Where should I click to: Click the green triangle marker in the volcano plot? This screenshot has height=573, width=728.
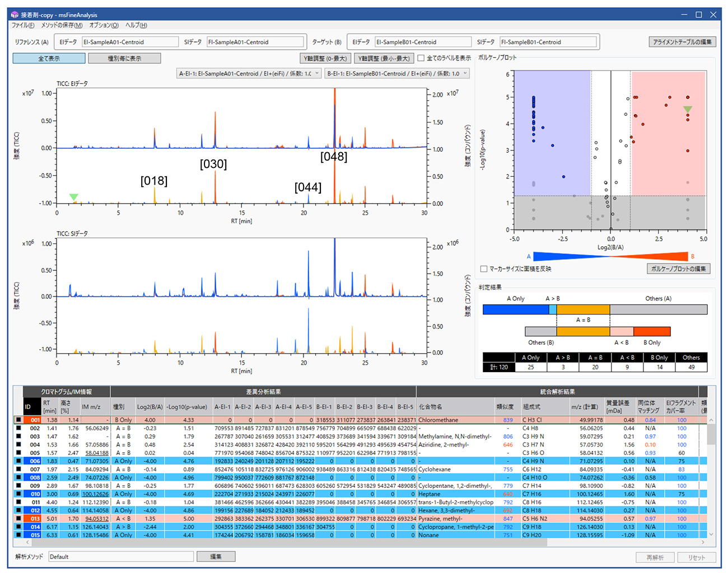point(688,110)
